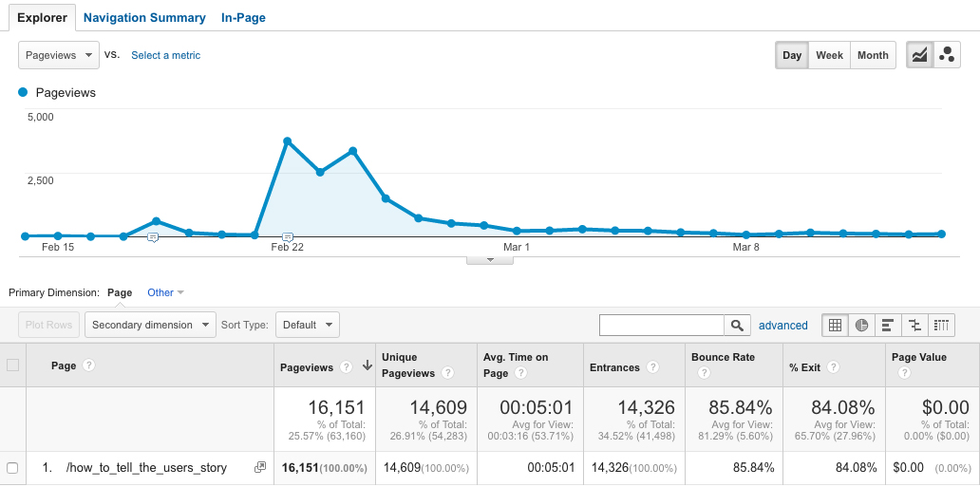
Task: Switch to motion chart view
Action: pyautogui.click(x=947, y=55)
